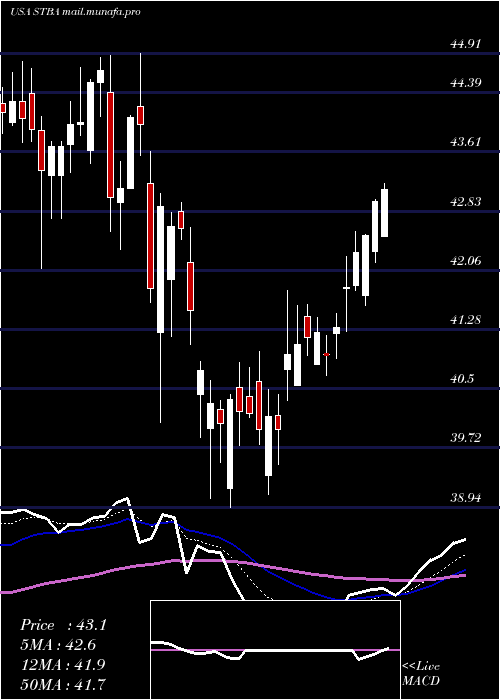
Task: Select the 42.83 price level label
Action: coord(466,202)
